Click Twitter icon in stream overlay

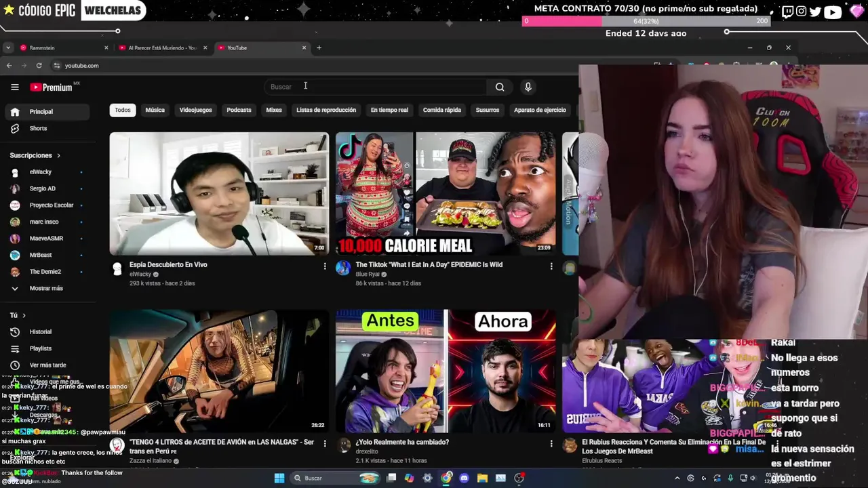816,12
